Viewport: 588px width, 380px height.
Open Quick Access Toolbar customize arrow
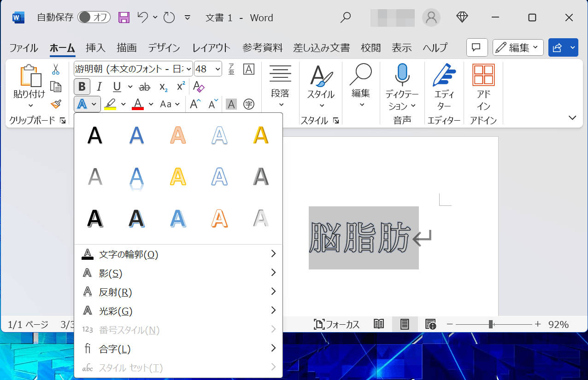(187, 18)
